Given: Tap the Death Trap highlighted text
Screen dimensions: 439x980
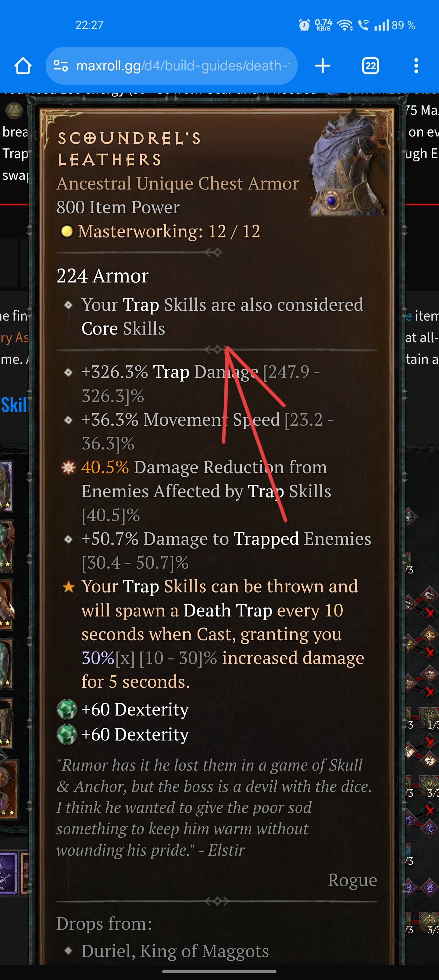Looking at the screenshot, I should coord(228,611).
